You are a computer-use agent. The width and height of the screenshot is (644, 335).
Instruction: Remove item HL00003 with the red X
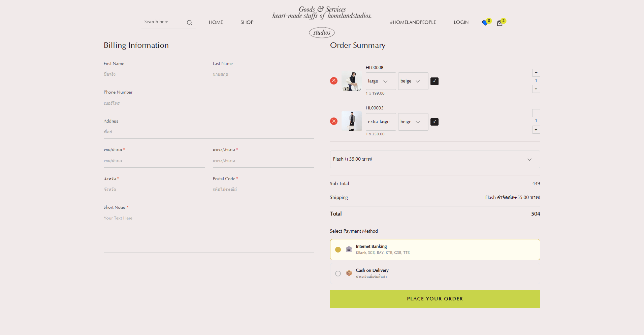click(x=334, y=121)
